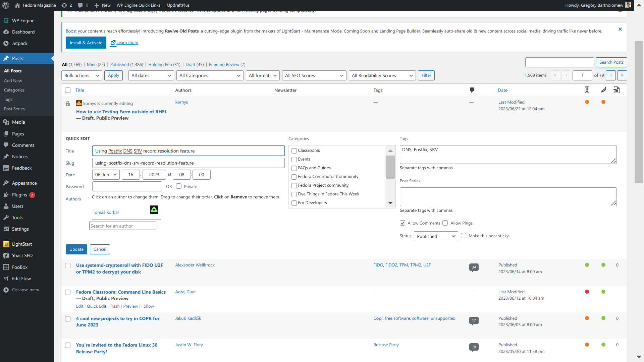Open the Pages sidebar icon
Image resolution: width=644 pixels, height=362 pixels.
click(x=6, y=134)
